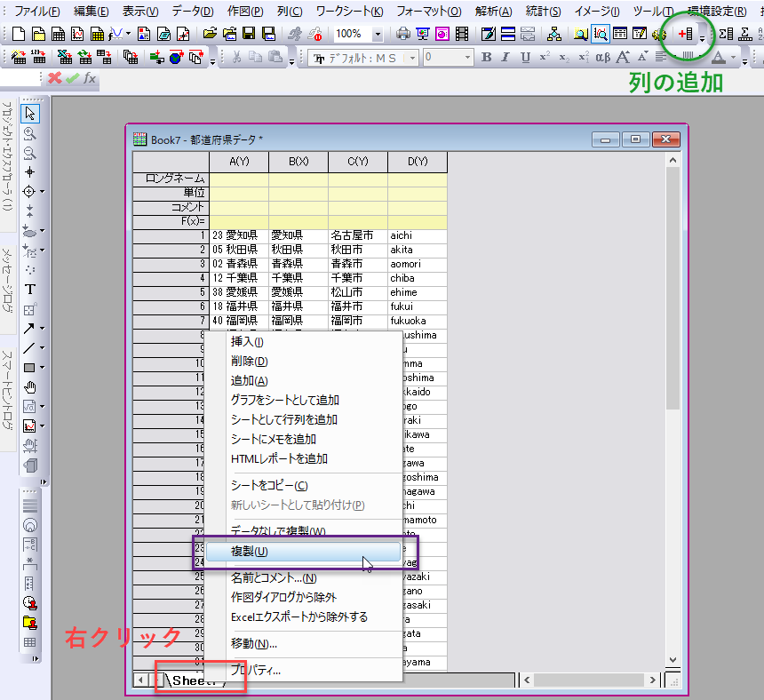
Task: Click the cell containing aomori
Action: 418,264
